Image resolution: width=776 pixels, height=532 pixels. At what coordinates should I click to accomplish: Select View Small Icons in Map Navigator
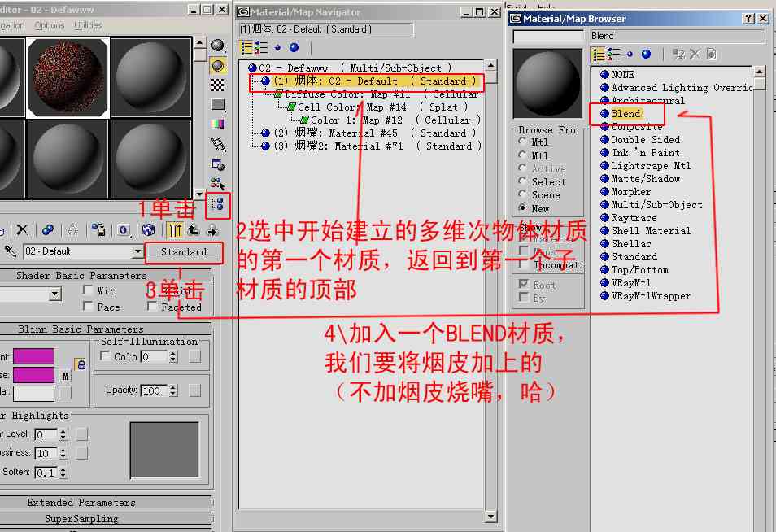pyautogui.click(x=277, y=47)
